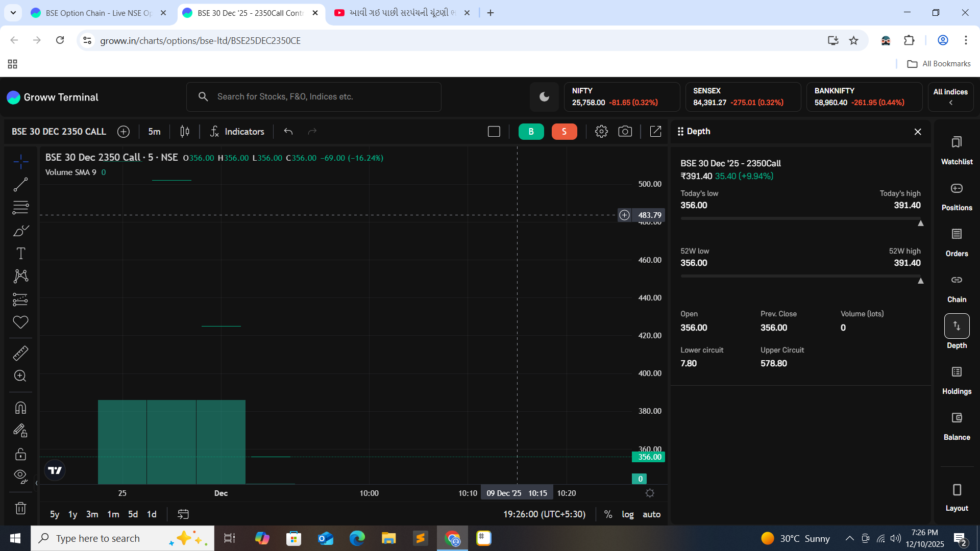This screenshot has width=980, height=551.
Task: Click the stocks search field
Action: coord(313,97)
